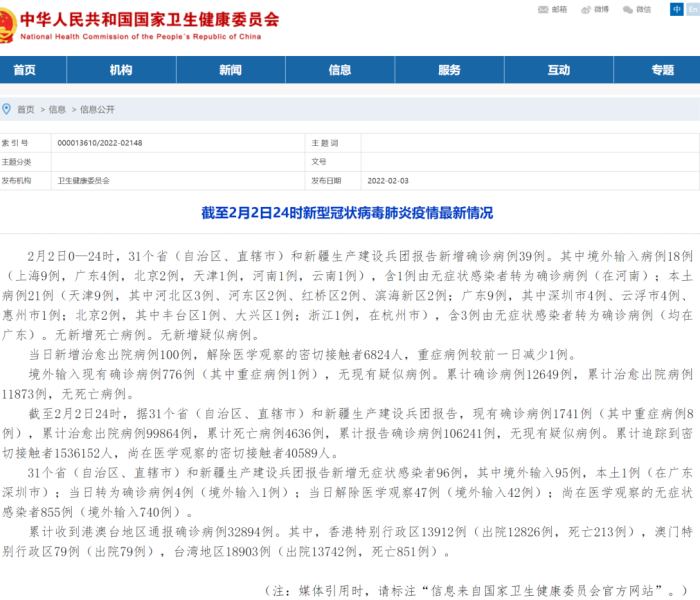Open the 服务 navigation tab
Image resolution: width=700 pixels, height=600 pixels.
[449, 70]
